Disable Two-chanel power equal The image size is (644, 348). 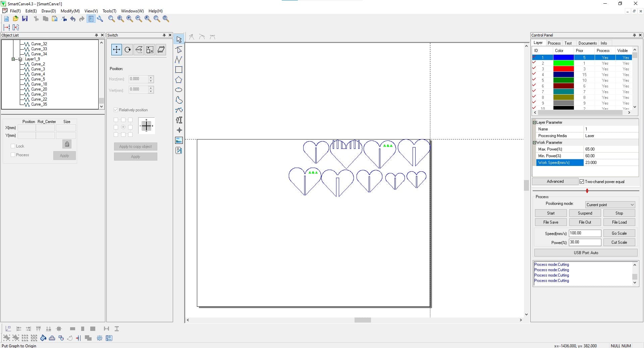pos(582,181)
